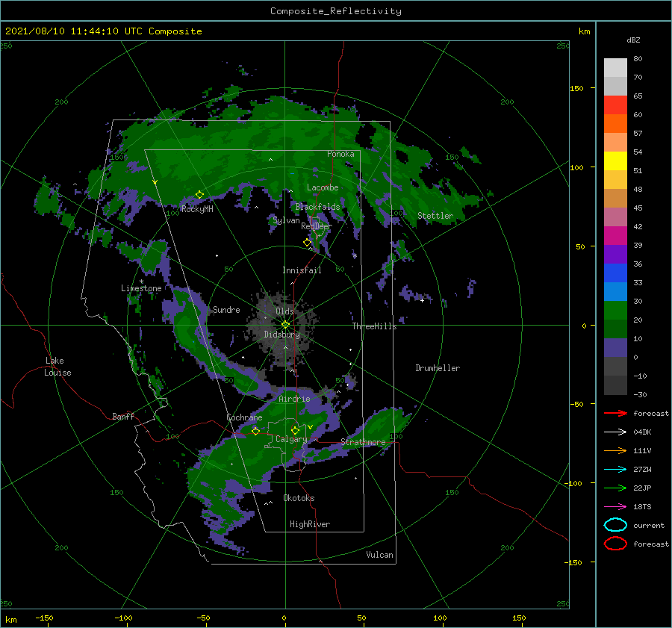This screenshot has height=628, width=672.
Task: Click the cyan current ellipse legend icon
Action: (x=615, y=525)
